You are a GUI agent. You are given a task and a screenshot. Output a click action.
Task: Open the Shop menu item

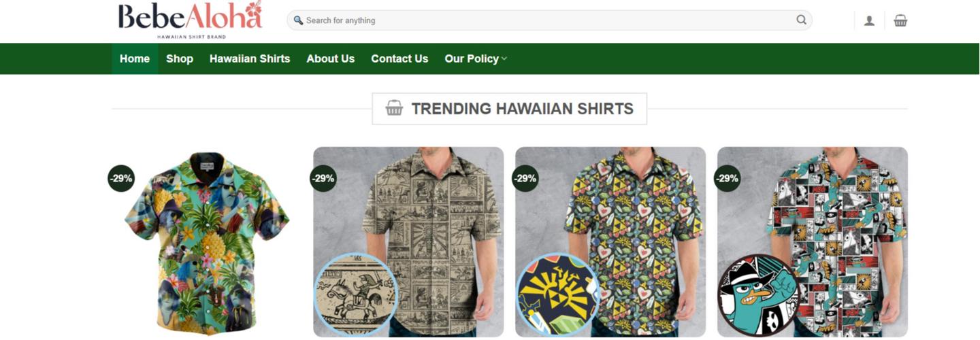pos(180,59)
